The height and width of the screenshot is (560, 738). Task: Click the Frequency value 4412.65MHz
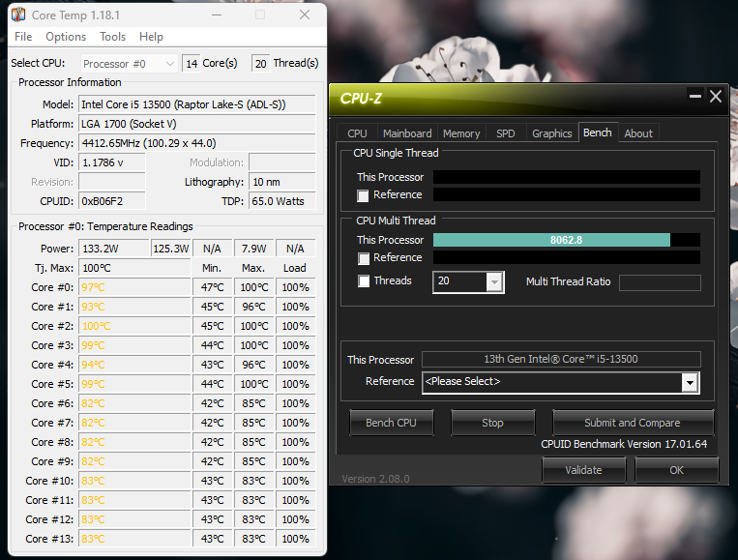tap(196, 143)
